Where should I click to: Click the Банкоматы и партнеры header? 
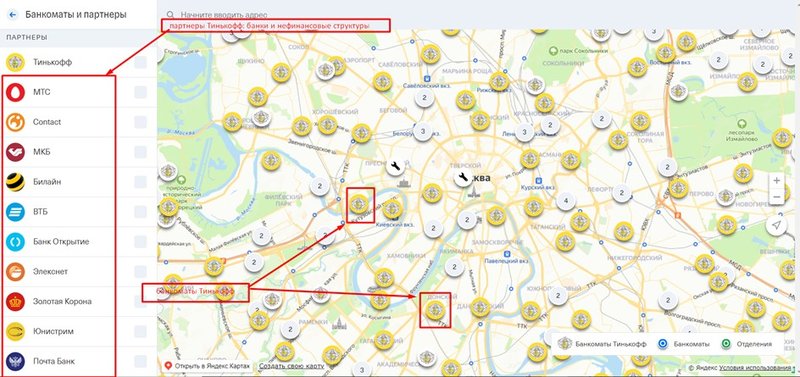point(76,15)
